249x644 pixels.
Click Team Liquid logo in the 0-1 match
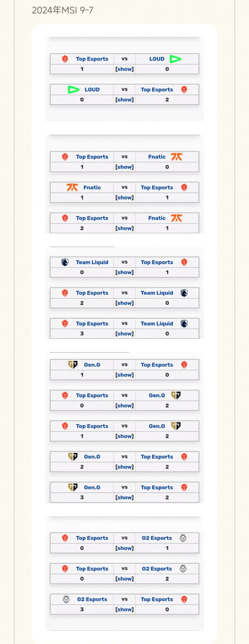pos(65,262)
